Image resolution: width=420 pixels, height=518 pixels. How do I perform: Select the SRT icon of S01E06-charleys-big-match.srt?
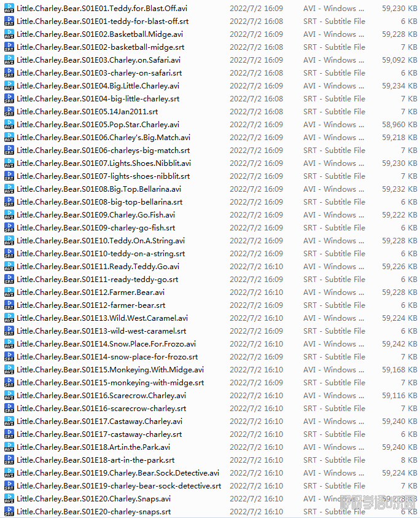9,150
